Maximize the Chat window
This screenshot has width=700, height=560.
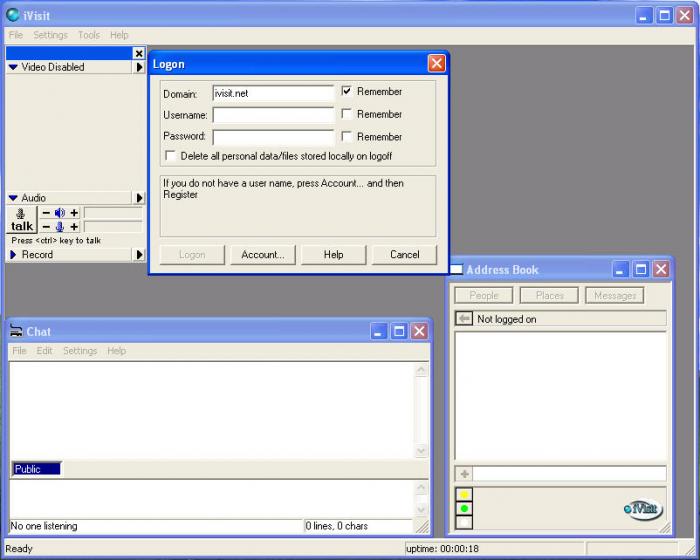399,331
